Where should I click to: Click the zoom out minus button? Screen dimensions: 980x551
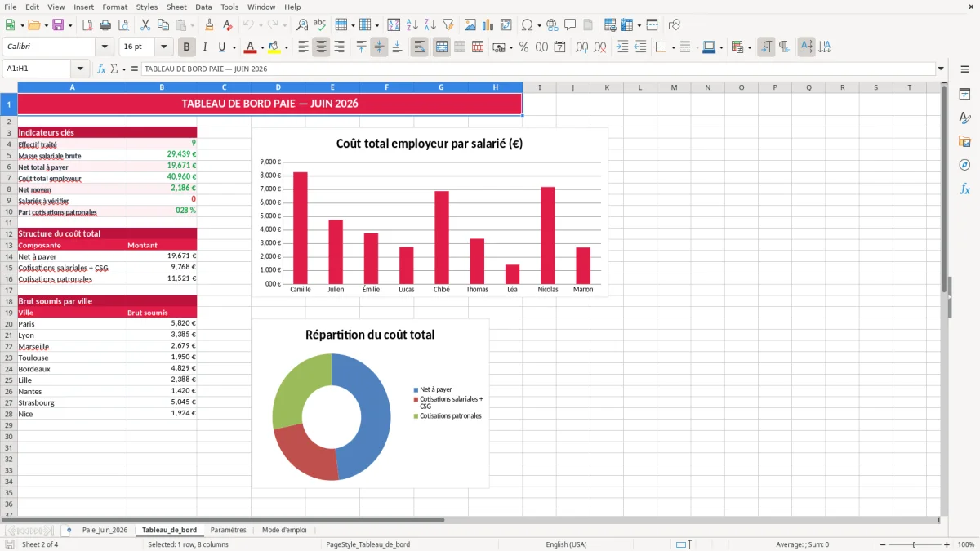(x=882, y=544)
